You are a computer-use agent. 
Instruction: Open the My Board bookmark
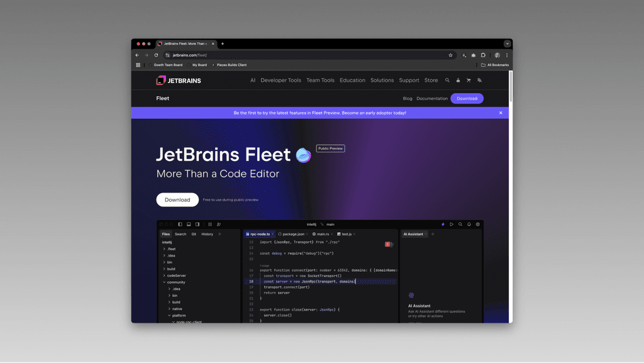pyautogui.click(x=197, y=65)
